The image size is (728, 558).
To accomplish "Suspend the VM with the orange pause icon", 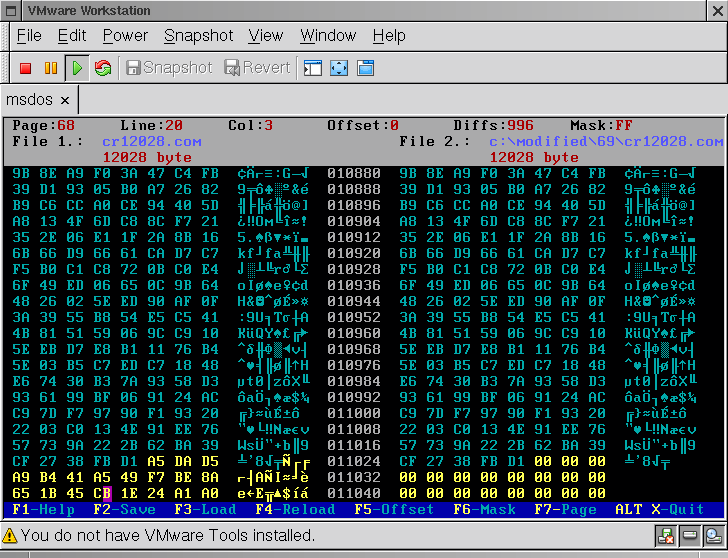I will coord(51,68).
